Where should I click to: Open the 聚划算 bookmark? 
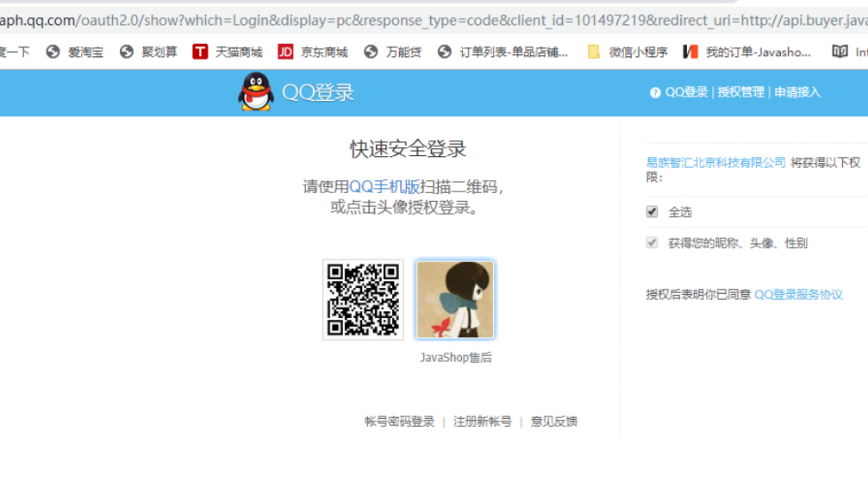(x=149, y=52)
